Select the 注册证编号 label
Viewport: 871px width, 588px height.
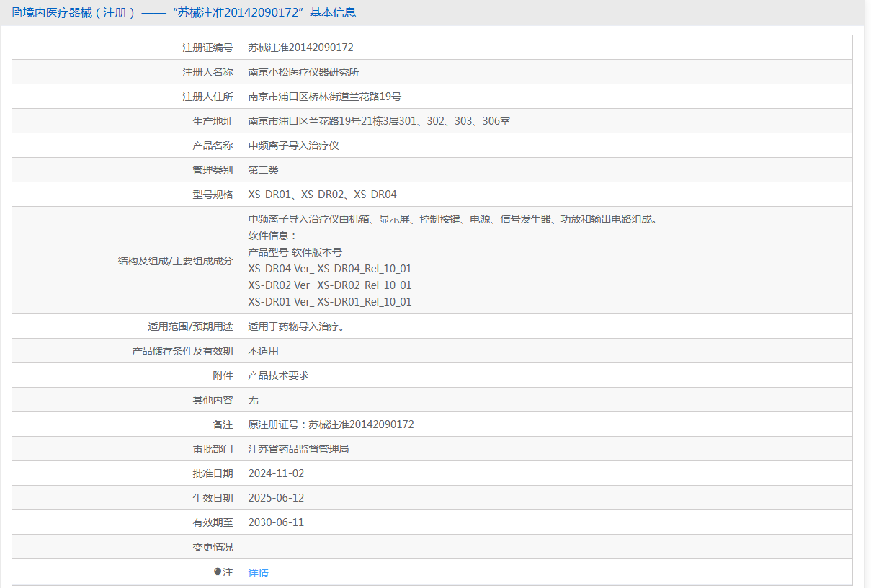(207, 48)
